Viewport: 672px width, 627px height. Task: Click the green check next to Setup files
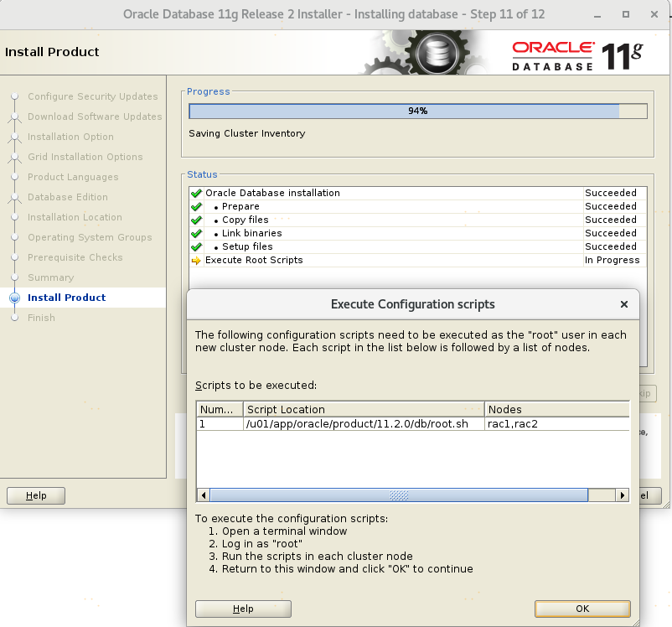pos(196,246)
